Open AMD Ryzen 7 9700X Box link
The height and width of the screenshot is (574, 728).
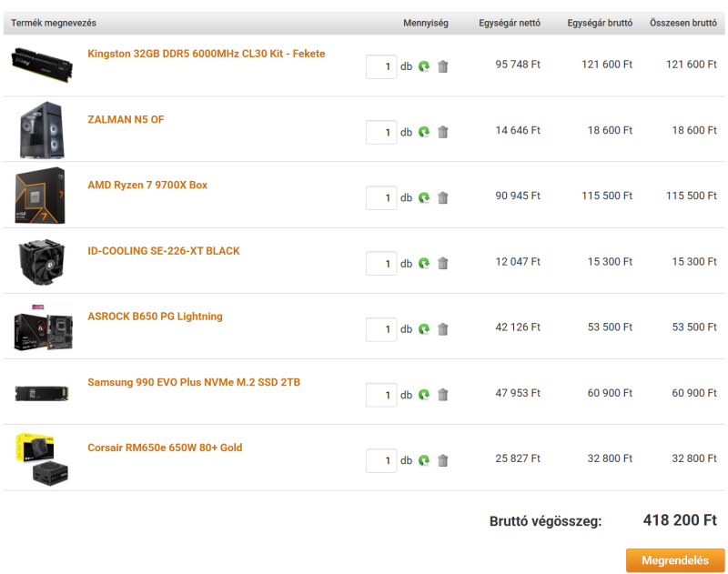click(147, 186)
